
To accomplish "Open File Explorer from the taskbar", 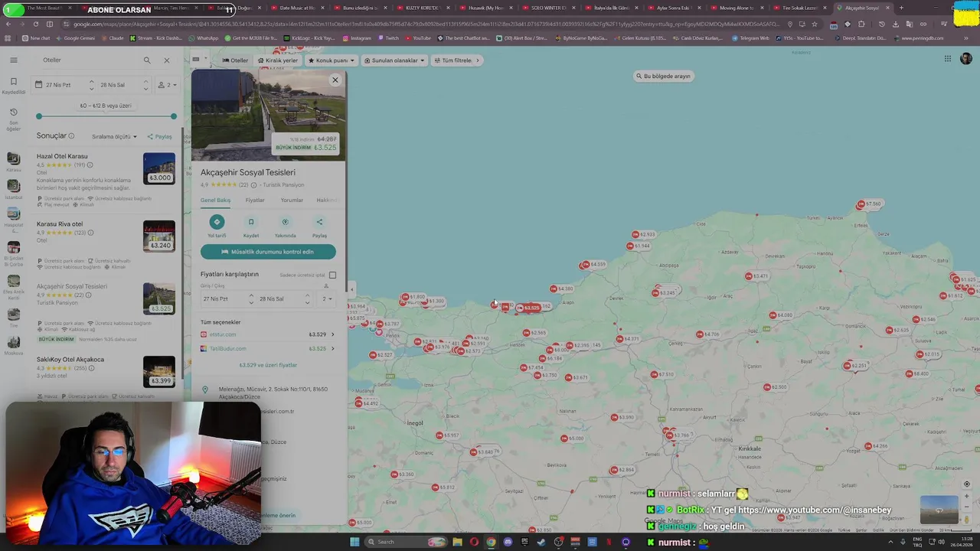I will pyautogui.click(x=457, y=542).
